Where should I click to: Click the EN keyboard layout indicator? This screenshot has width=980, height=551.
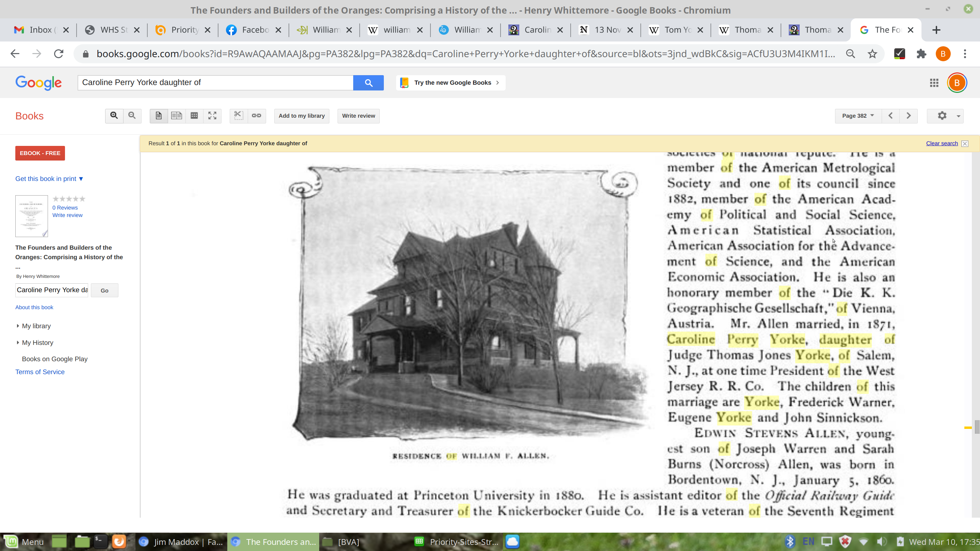pyautogui.click(x=808, y=542)
